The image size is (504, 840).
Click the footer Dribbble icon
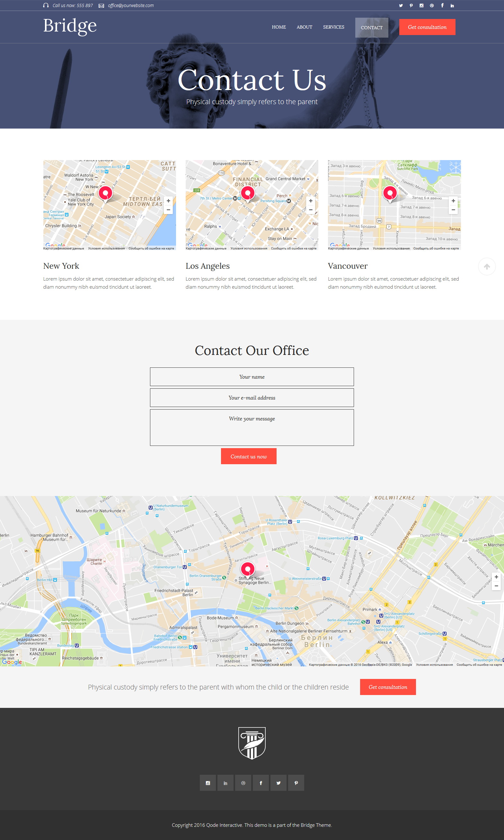click(243, 783)
